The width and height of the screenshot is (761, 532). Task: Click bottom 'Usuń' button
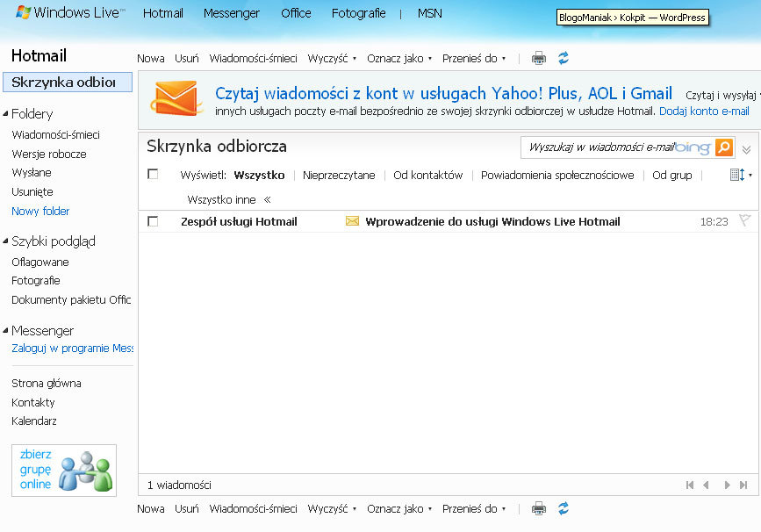click(x=187, y=509)
